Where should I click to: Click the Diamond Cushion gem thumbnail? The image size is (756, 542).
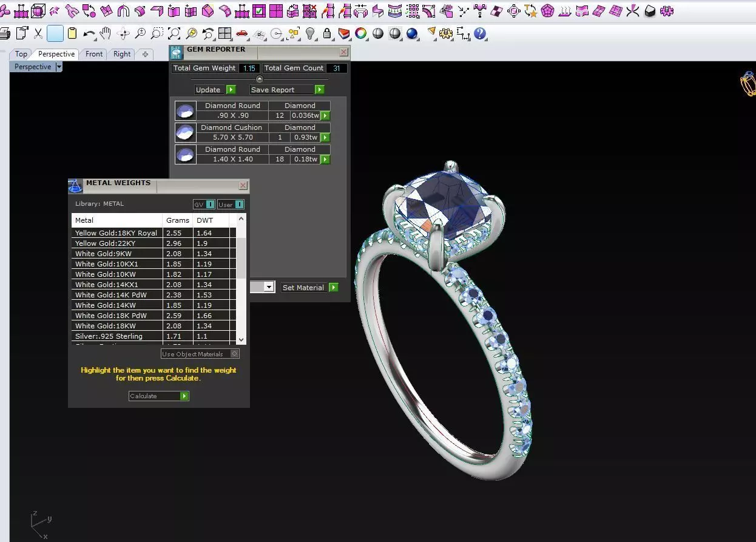pos(185,132)
